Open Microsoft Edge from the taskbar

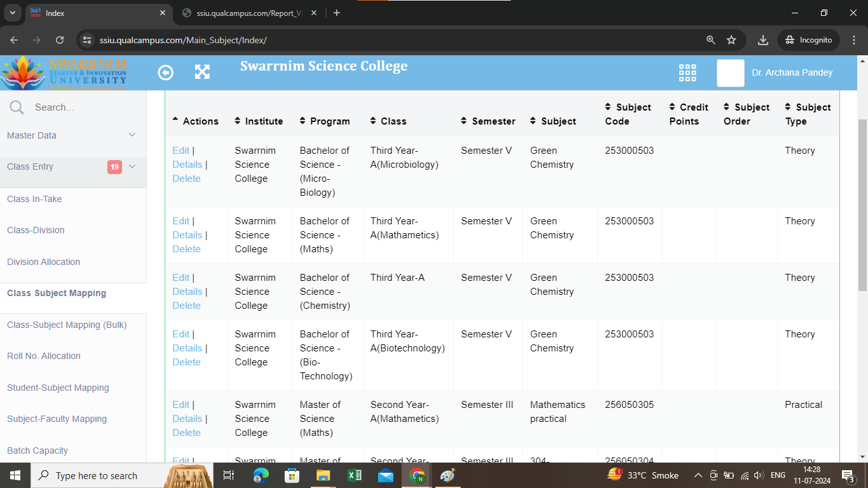261,475
